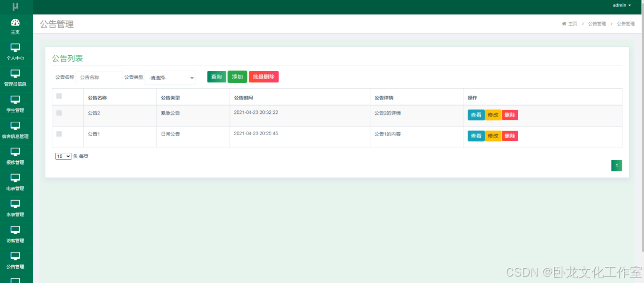644x283 pixels.
Task: Focus the 公告名称 search input field
Action: point(99,77)
